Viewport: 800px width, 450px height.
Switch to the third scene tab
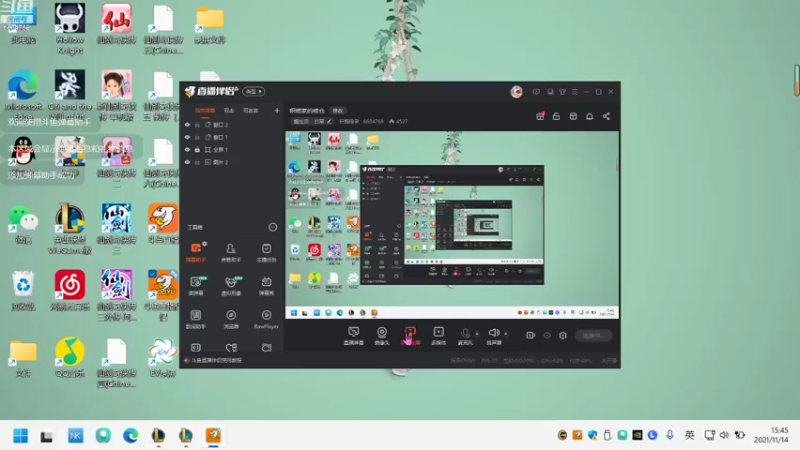pyautogui.click(x=251, y=111)
